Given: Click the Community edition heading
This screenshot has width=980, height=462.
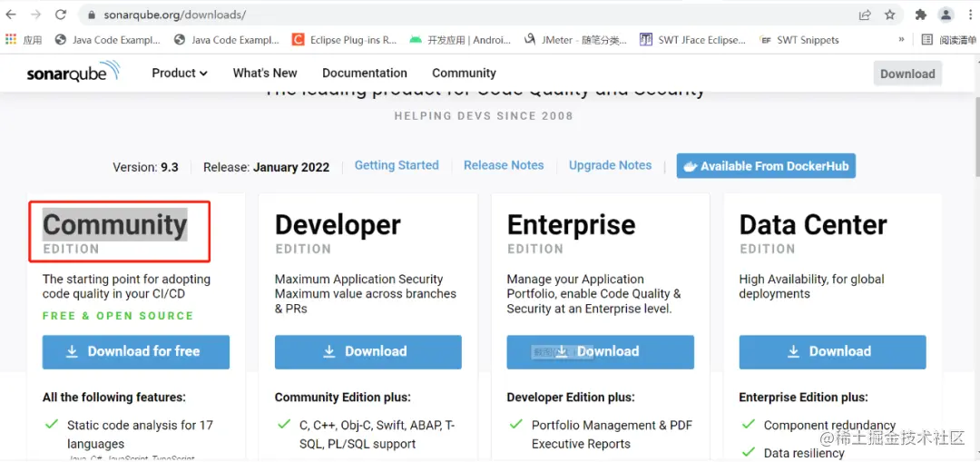Looking at the screenshot, I should [115, 225].
